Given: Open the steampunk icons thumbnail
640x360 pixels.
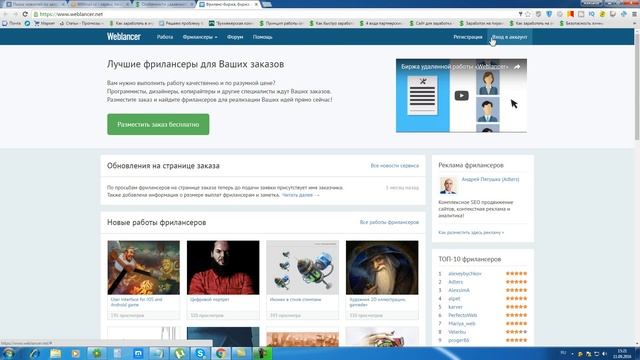Looking at the screenshot, I should pos(302,267).
